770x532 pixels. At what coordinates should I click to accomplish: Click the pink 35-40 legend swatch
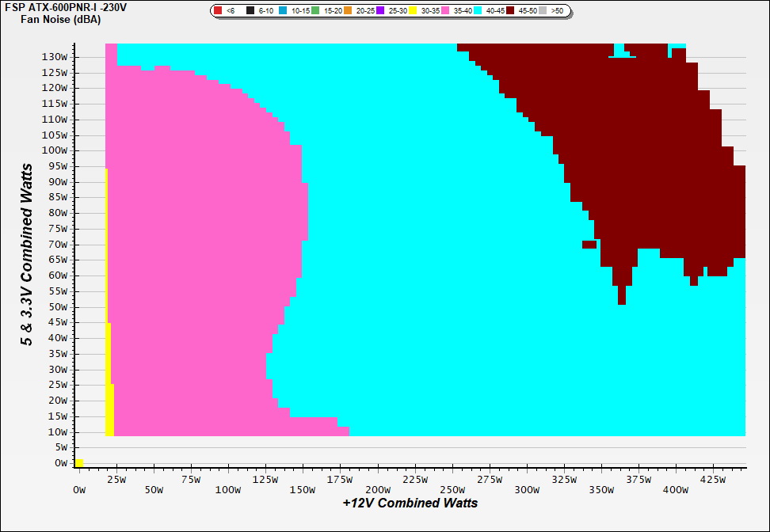[446, 11]
